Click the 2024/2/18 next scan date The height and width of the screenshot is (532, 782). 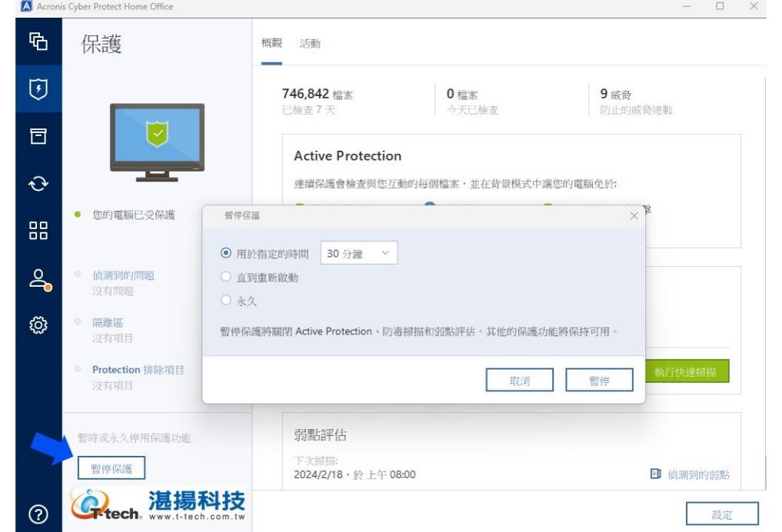tap(354, 474)
